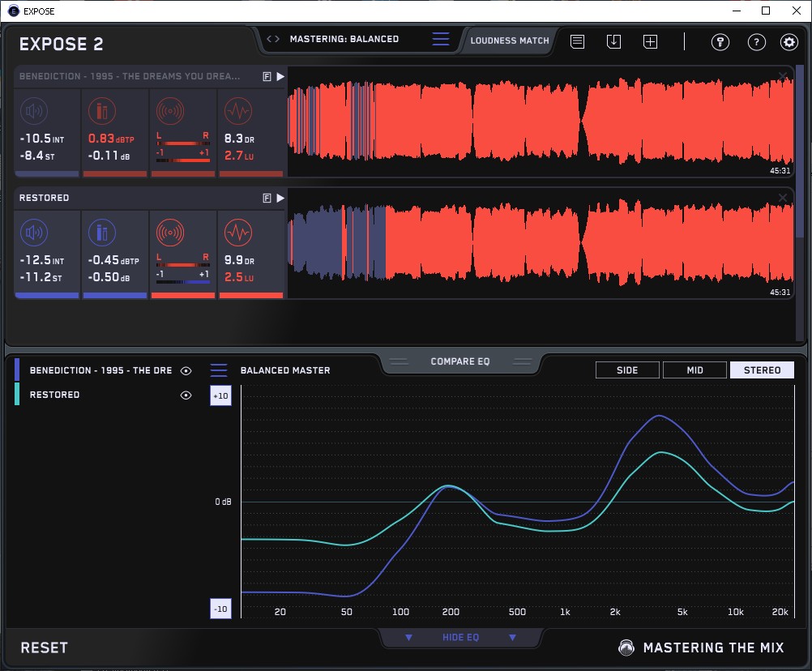Open the license key icon
This screenshot has width=812, height=671.
[720, 42]
